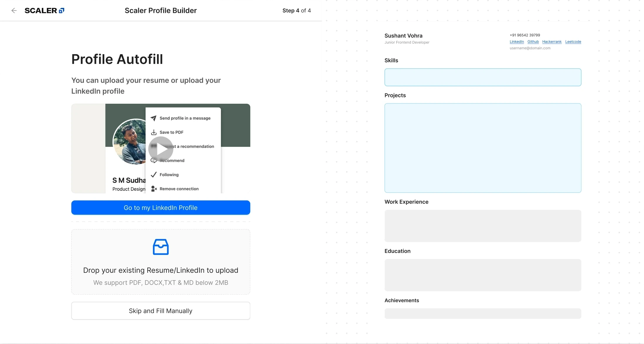
Task: Open the Github link in resume preview
Action: pyautogui.click(x=533, y=42)
